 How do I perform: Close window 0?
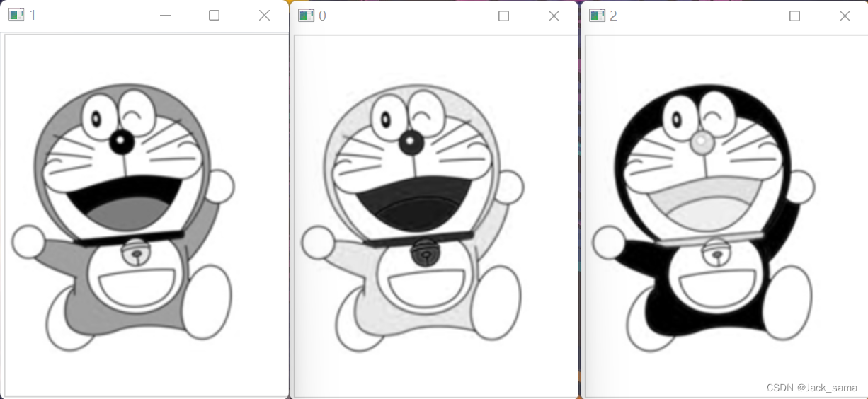tap(554, 16)
